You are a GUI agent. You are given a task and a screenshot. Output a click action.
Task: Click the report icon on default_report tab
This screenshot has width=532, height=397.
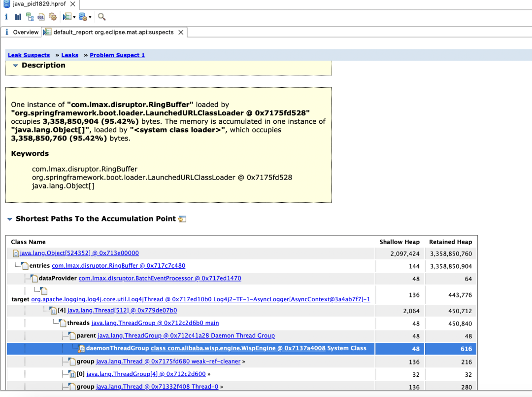(47, 32)
